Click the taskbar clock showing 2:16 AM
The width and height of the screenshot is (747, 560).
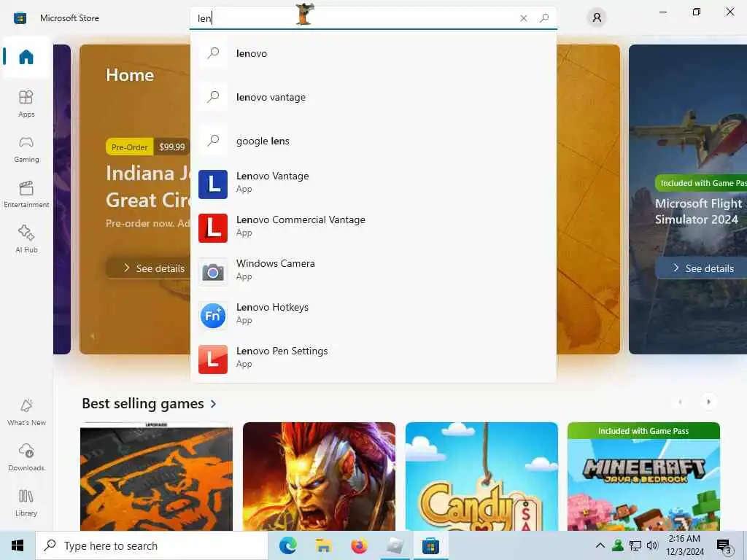point(684,545)
